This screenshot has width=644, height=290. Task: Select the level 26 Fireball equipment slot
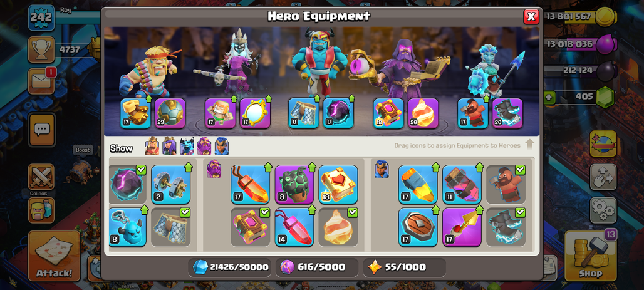point(423,113)
